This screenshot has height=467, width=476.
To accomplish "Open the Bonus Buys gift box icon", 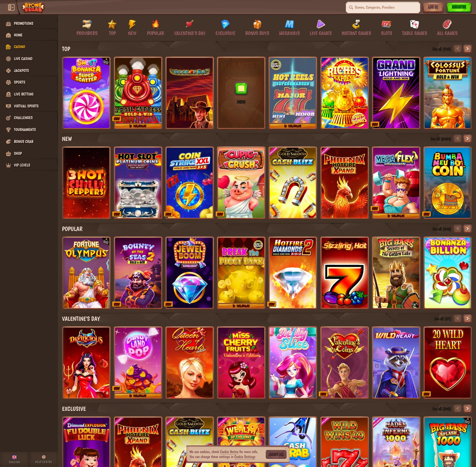I will pos(257,24).
